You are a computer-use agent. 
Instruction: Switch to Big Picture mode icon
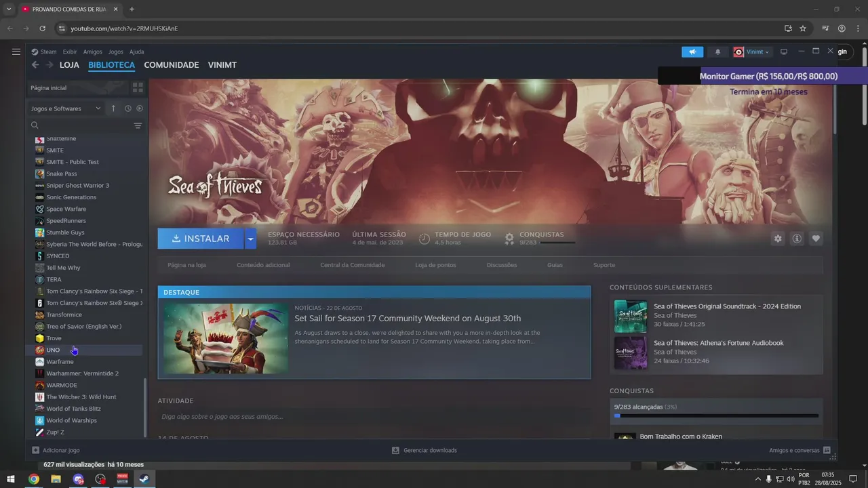(x=784, y=52)
